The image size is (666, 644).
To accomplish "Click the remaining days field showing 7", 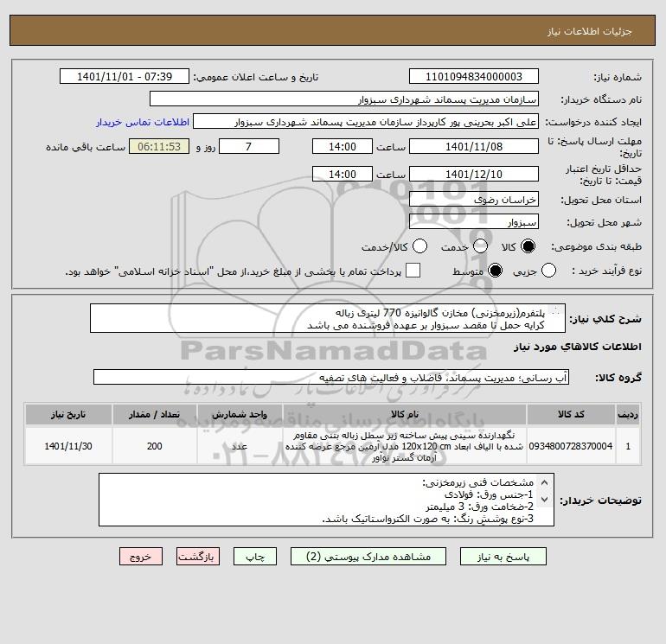I will tap(249, 146).
